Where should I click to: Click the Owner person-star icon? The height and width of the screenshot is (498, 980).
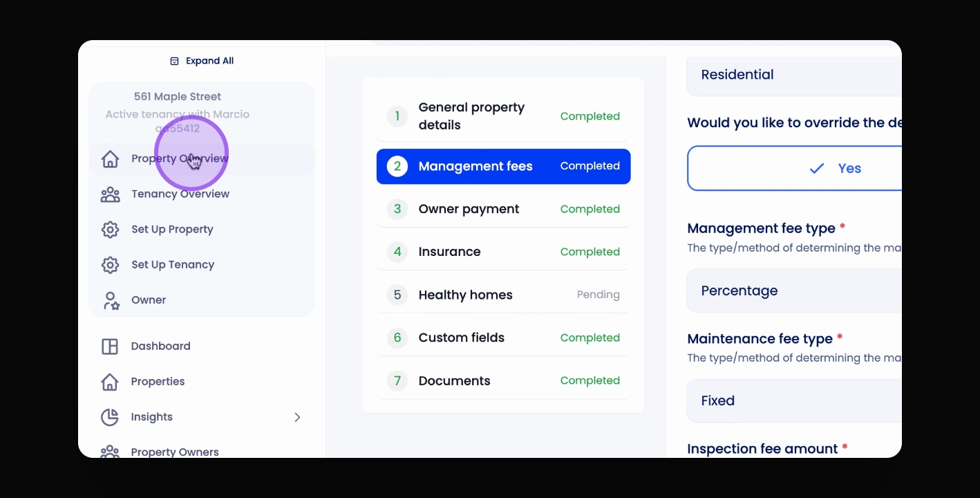tap(111, 300)
